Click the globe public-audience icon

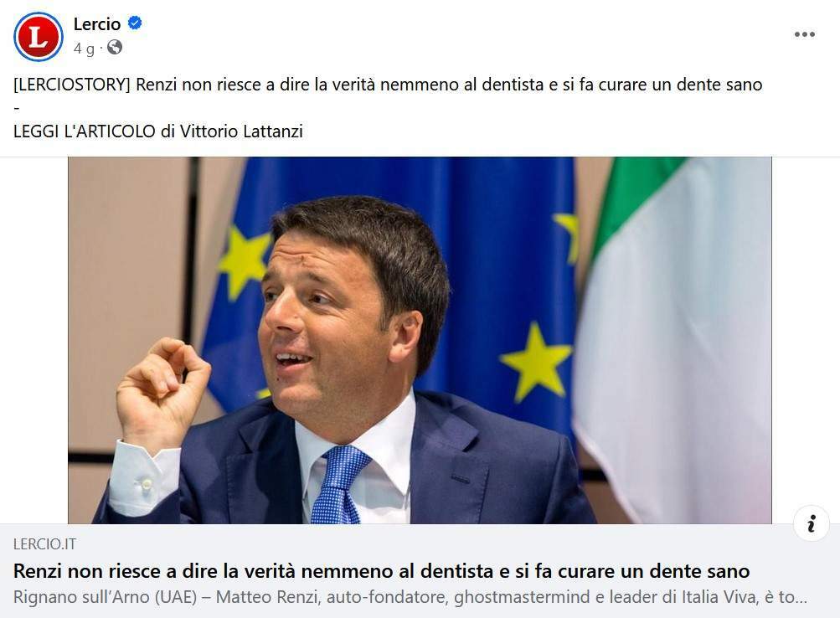pos(115,48)
